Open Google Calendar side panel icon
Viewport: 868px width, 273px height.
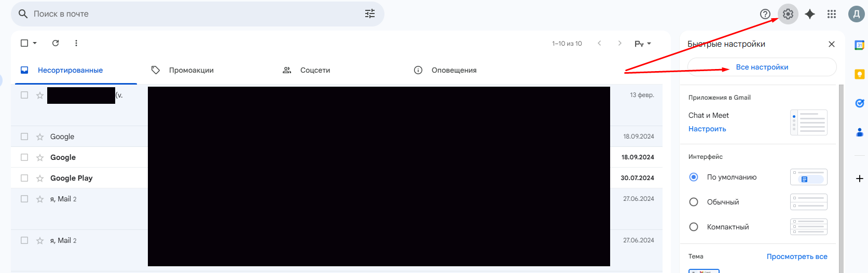(x=859, y=45)
